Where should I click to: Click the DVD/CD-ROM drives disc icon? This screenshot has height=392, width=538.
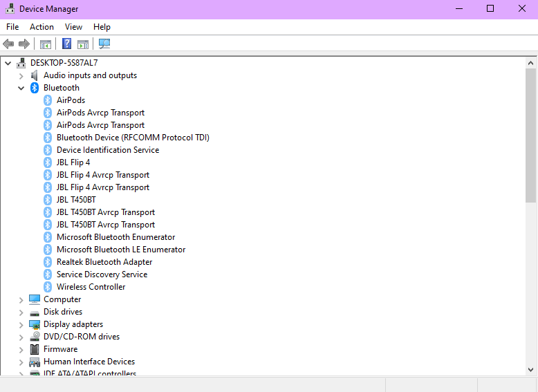click(35, 337)
